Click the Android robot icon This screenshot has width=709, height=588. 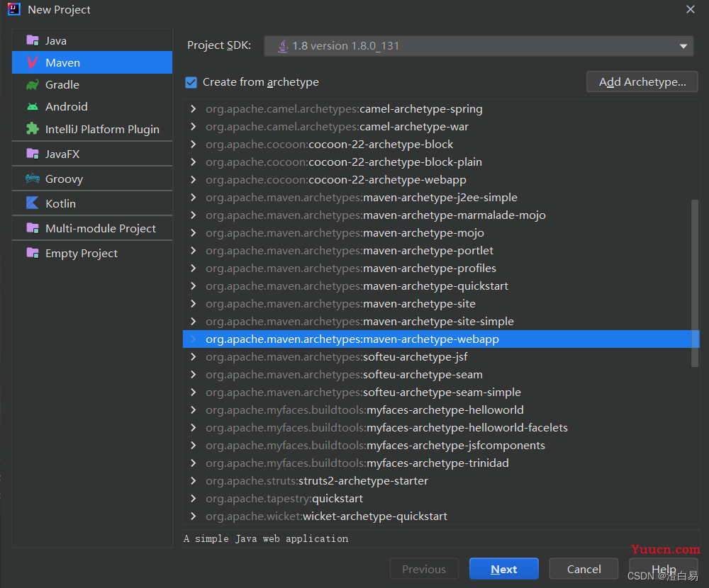point(32,106)
